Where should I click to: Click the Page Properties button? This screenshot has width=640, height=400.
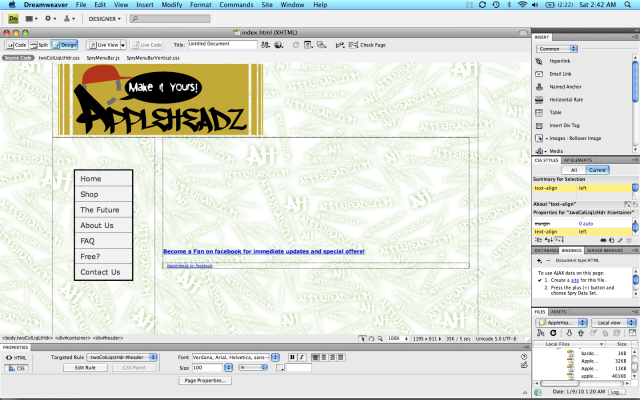pos(206,380)
